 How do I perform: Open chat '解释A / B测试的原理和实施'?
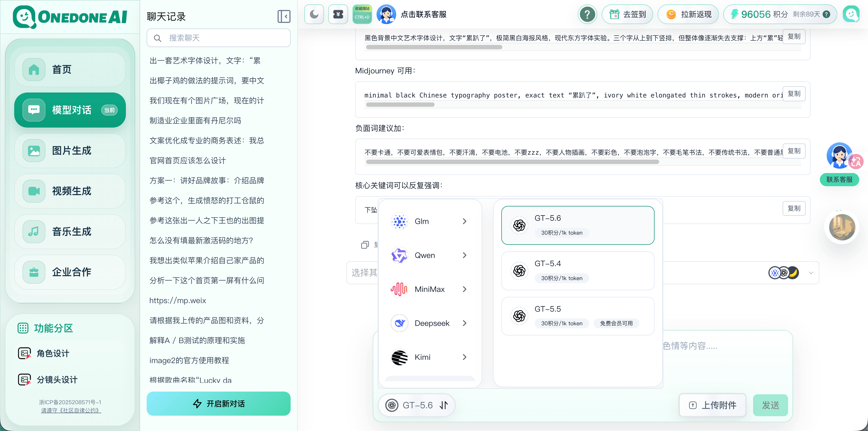tap(197, 340)
